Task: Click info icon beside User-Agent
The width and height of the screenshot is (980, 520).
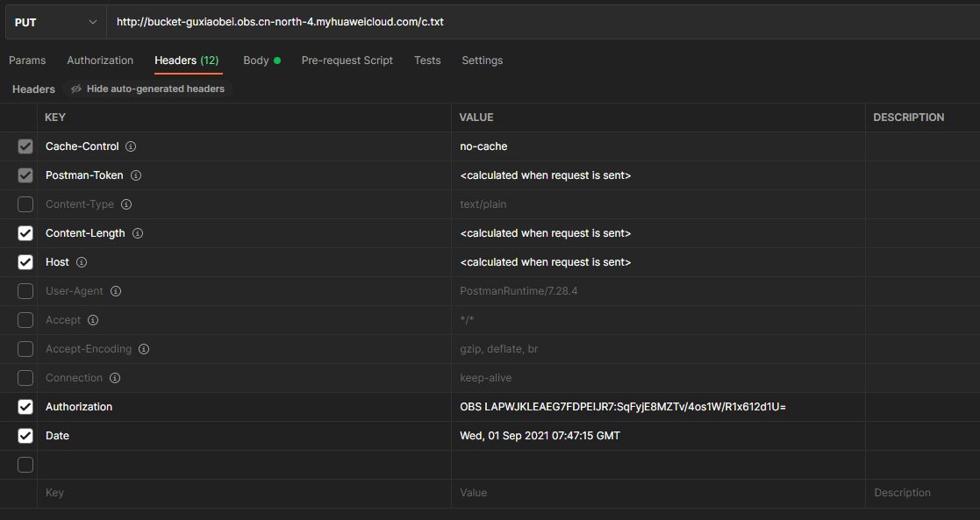Action: pos(116,291)
